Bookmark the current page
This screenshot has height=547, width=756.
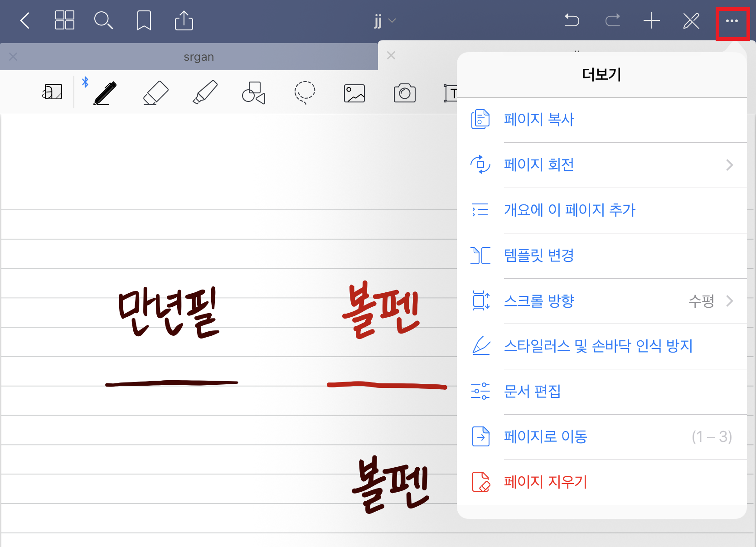click(x=144, y=20)
